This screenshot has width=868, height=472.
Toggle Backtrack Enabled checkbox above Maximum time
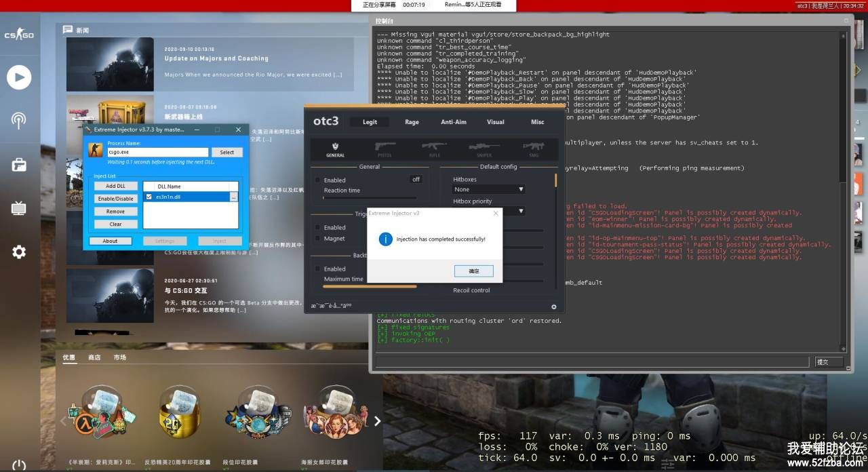pyautogui.click(x=317, y=269)
